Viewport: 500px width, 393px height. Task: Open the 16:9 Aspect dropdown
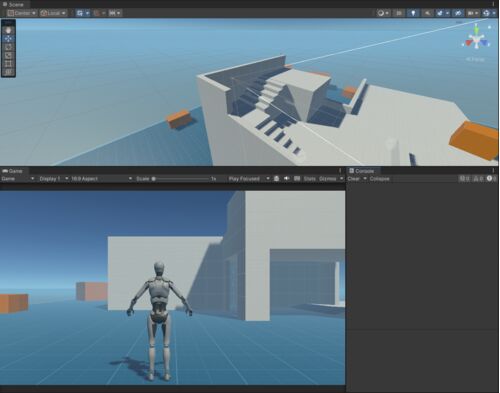(102, 179)
